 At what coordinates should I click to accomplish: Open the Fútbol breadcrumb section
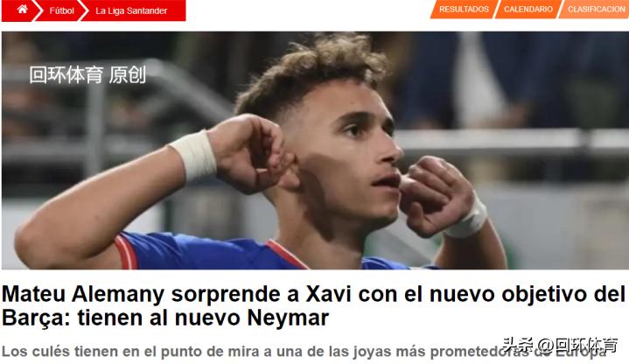point(62,10)
